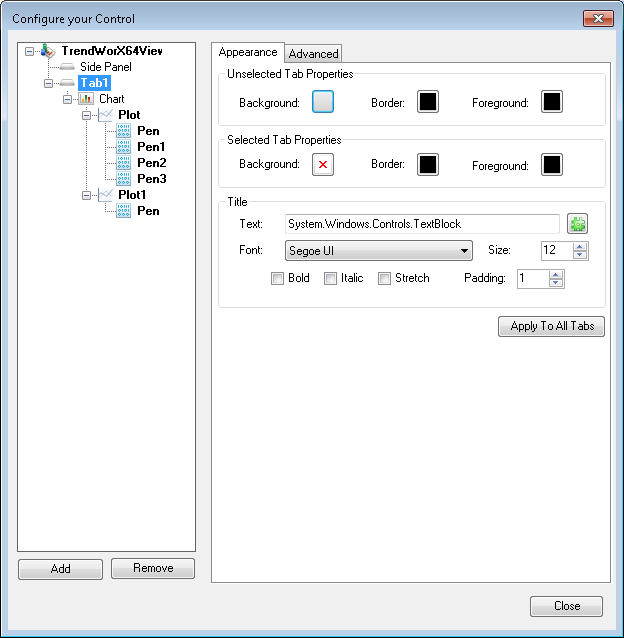
Task: Click the Plot node icon
Action: [x=105, y=115]
